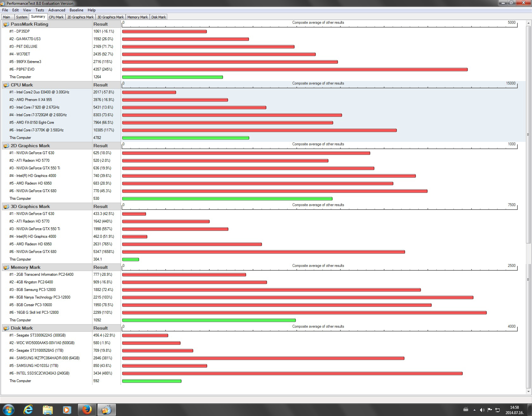The image size is (532, 416).
Task: Click the PassMark Rating Result column header
Action: [x=106, y=24]
